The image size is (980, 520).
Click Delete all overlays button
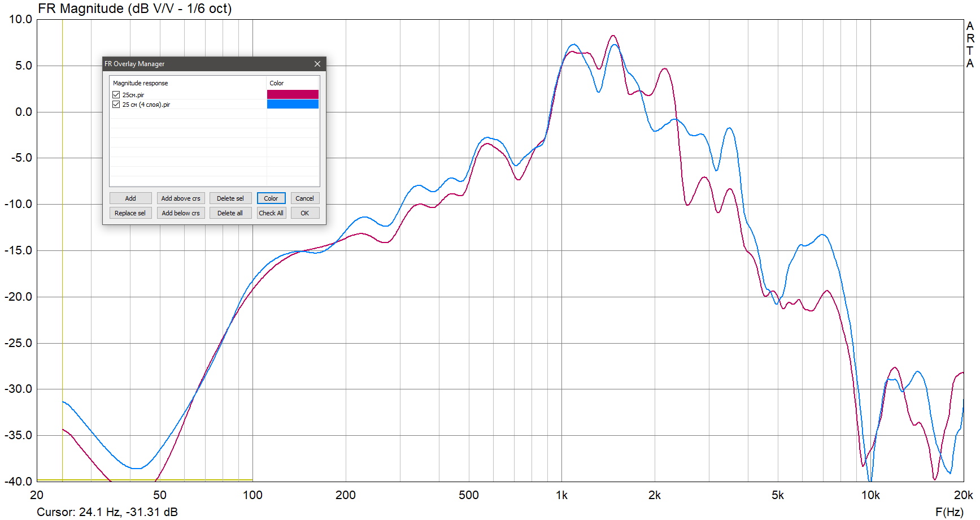point(230,213)
